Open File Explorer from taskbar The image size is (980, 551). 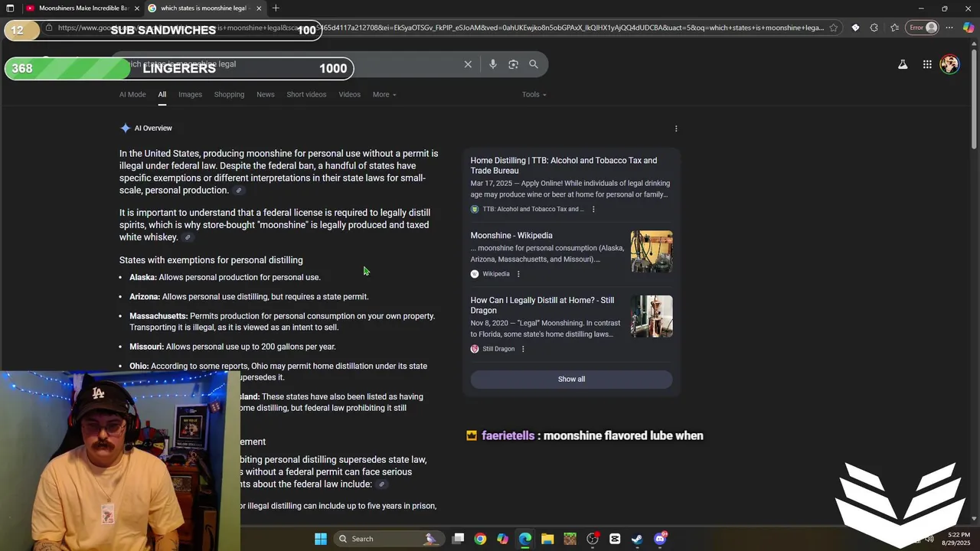click(x=547, y=539)
